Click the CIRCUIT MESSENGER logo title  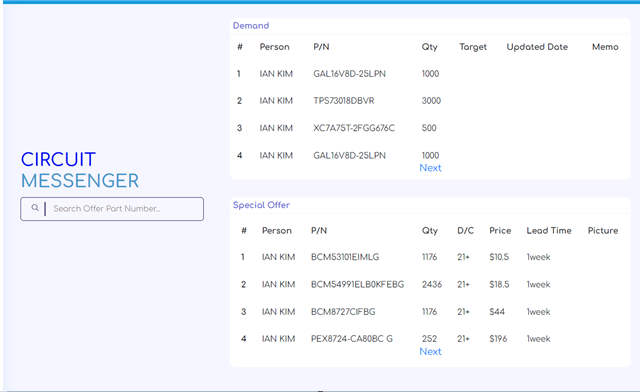pyautogui.click(x=80, y=170)
